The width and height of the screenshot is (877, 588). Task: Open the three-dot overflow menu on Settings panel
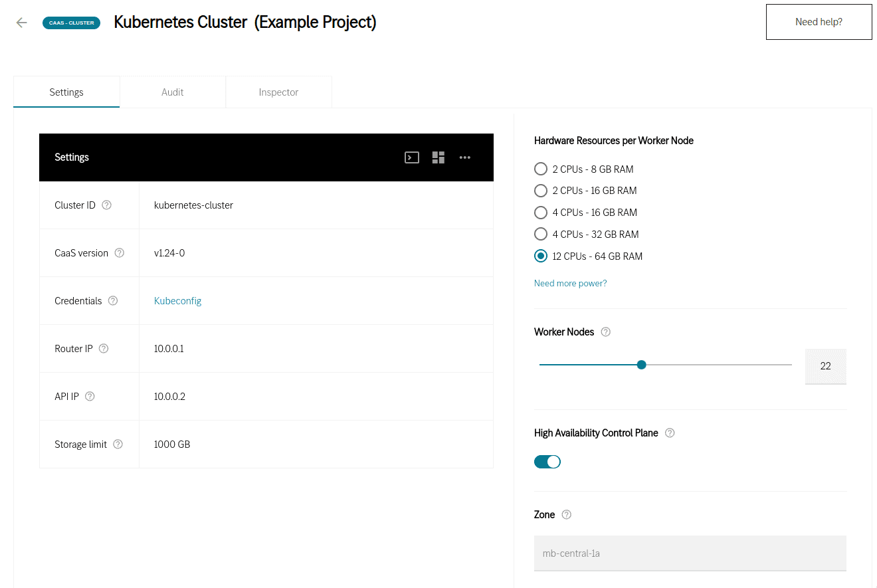coord(464,157)
